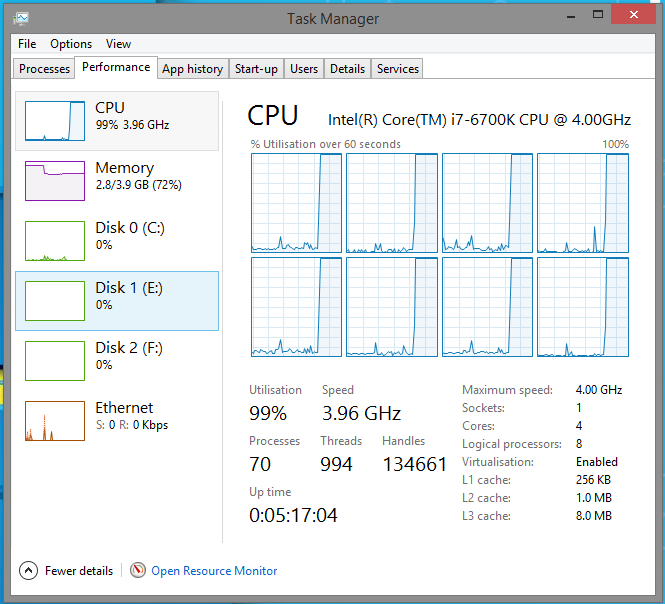Click the Resource Monitor icon

point(138,570)
